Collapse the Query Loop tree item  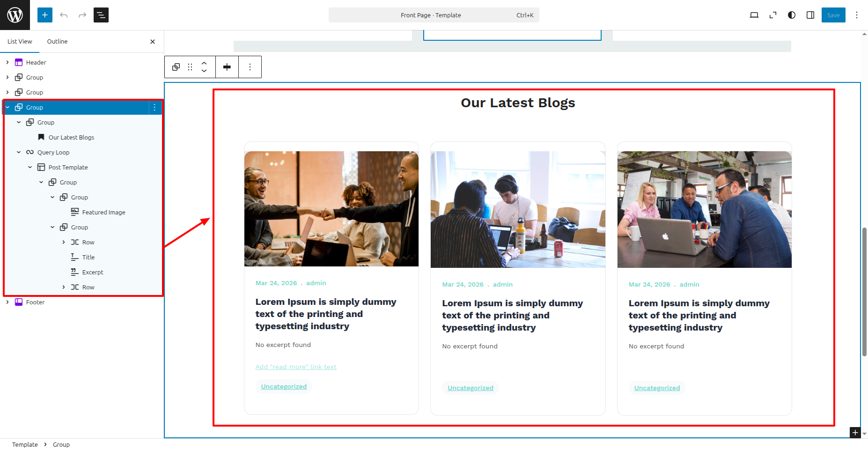19,152
